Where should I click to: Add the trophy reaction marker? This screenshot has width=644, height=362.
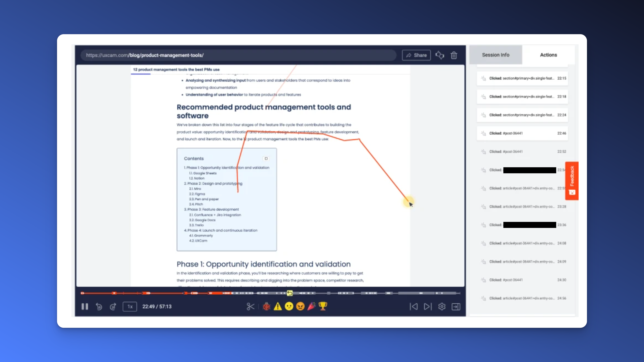pos(323,306)
